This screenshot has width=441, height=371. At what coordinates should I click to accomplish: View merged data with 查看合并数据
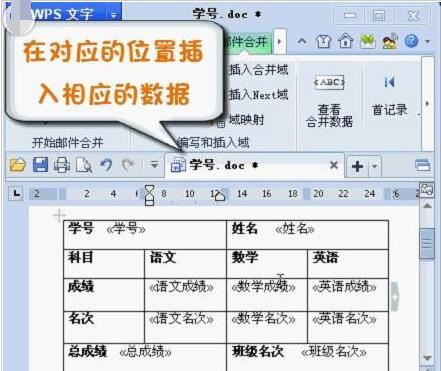pos(329,102)
